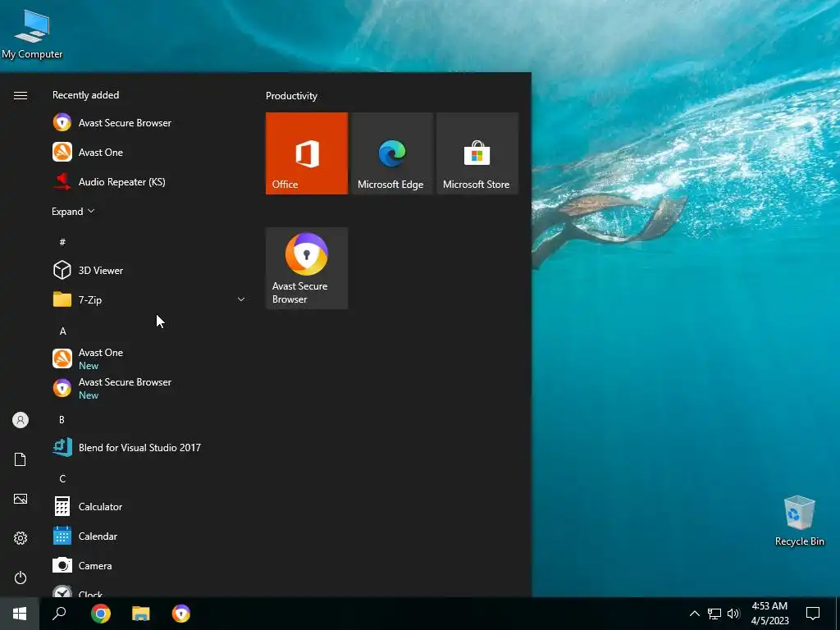Select the Recycle Bin desktop icon

pos(799,520)
